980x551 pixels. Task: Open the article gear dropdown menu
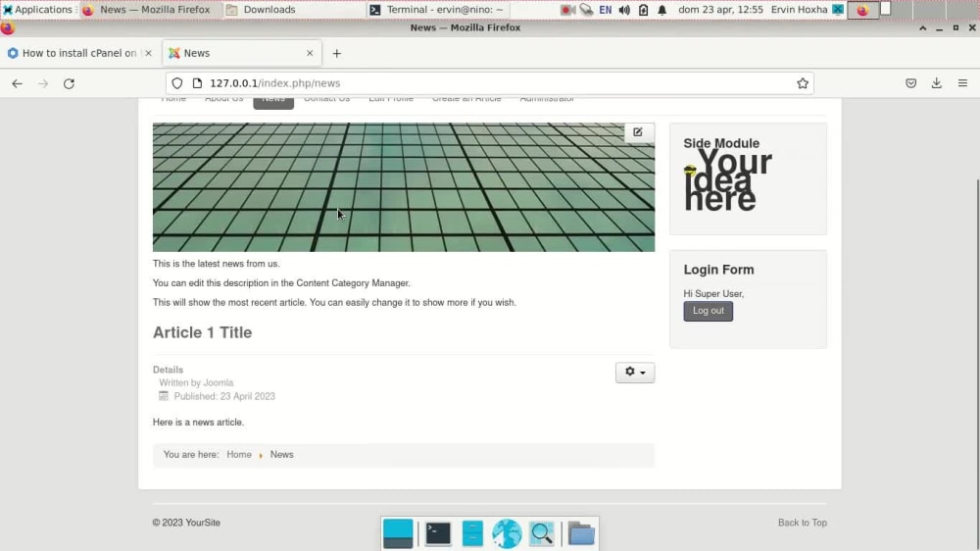click(635, 373)
